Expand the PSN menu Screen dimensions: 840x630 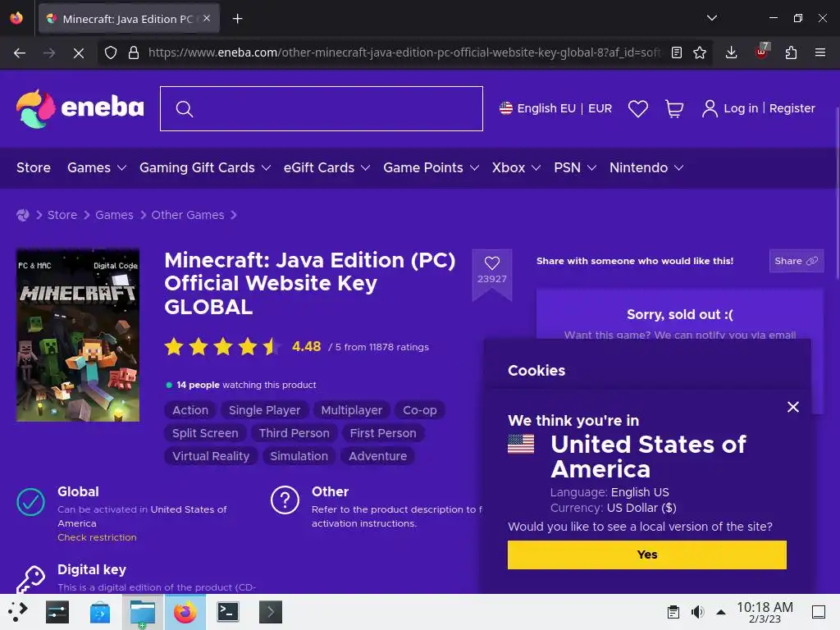pyautogui.click(x=575, y=167)
